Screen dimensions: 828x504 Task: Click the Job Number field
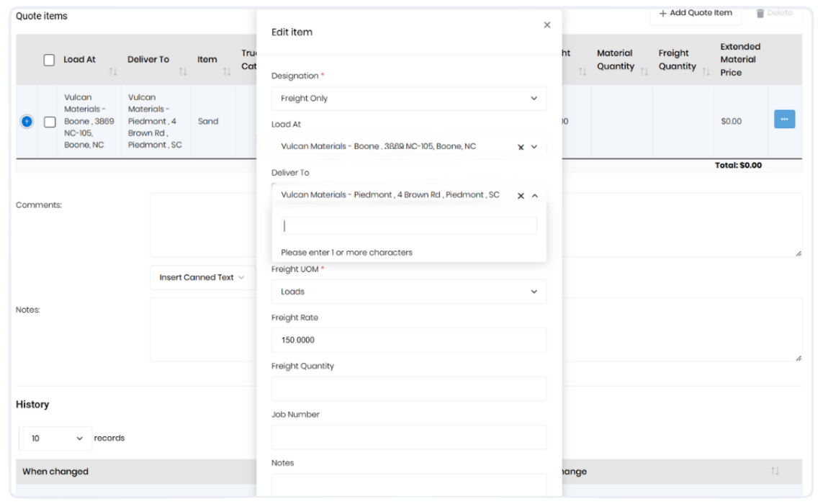point(409,438)
